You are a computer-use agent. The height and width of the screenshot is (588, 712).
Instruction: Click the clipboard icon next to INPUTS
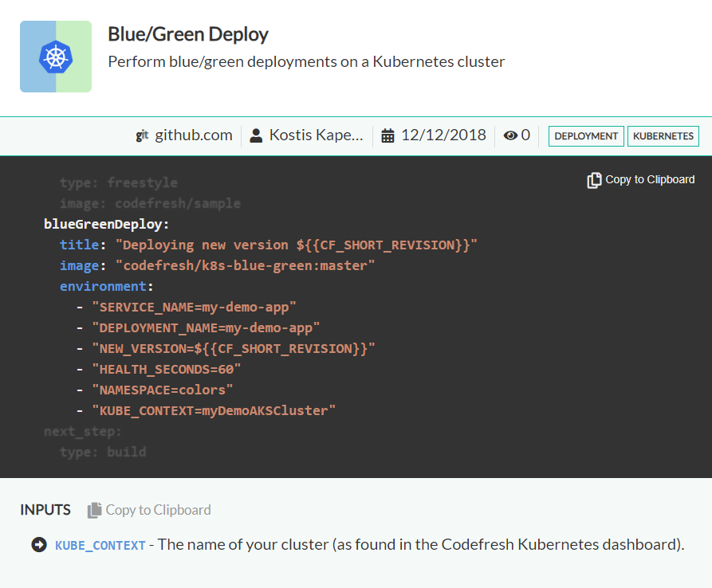point(95,510)
